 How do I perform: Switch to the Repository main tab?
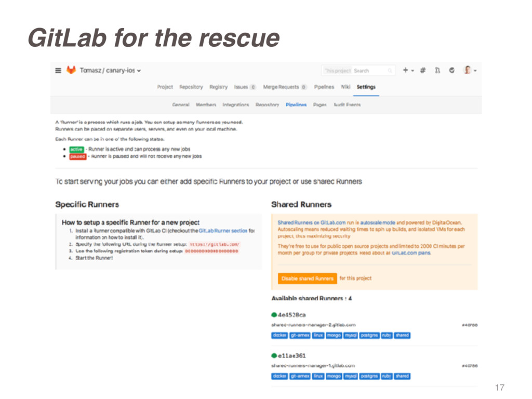(x=191, y=87)
